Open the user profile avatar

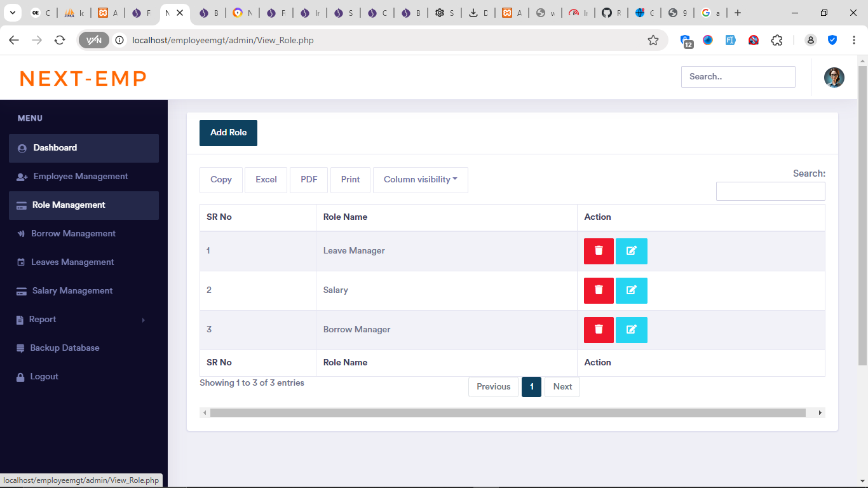834,78
